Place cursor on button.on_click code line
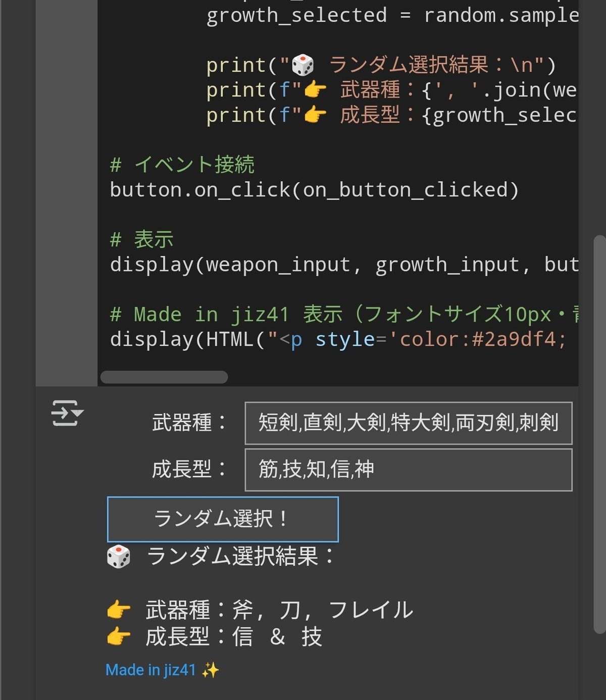Image resolution: width=606 pixels, height=700 pixels. pos(314,190)
